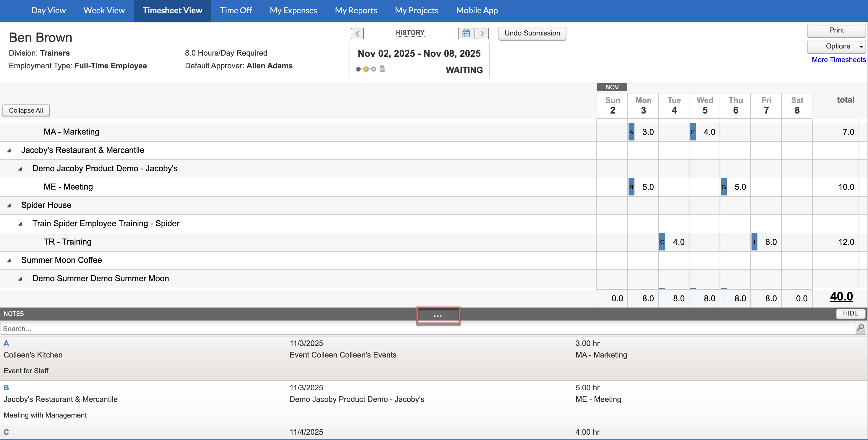
Task: Click the 12.0 Training row total
Action: 846,242
